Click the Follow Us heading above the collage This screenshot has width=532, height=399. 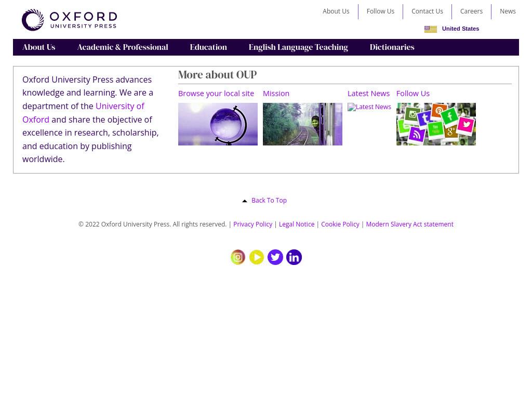click(413, 94)
